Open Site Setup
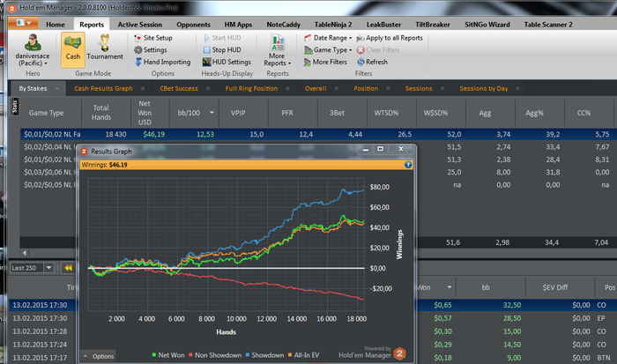 point(153,38)
